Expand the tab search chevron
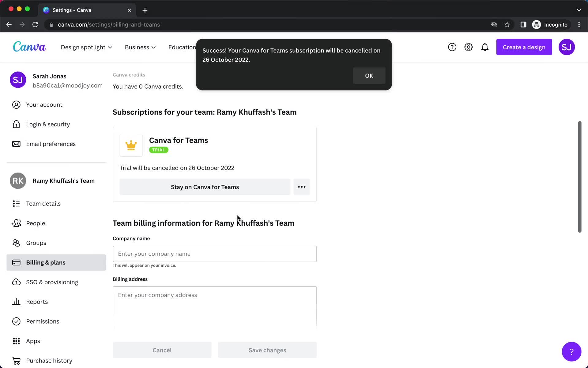Viewport: 588px width, 368px height. click(579, 10)
